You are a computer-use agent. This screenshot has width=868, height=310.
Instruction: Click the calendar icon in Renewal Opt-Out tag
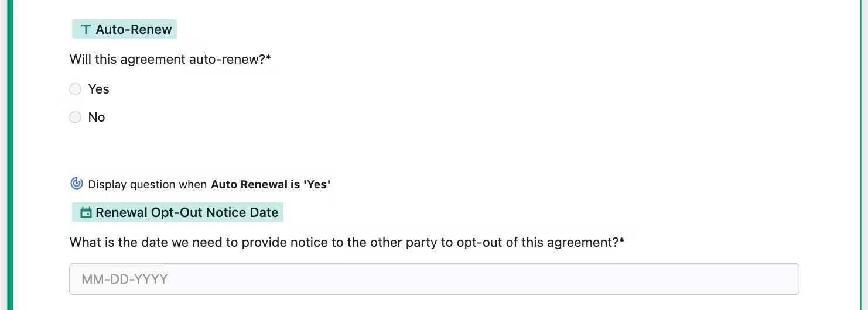tap(86, 212)
